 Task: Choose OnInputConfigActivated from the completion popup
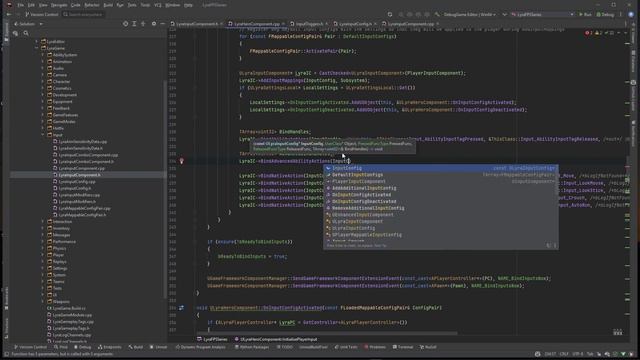441,195
